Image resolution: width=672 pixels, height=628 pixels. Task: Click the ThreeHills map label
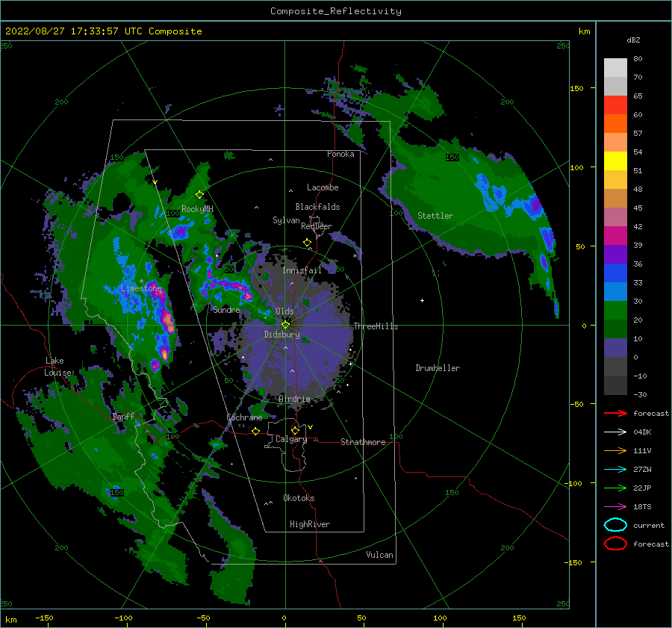[x=376, y=326]
